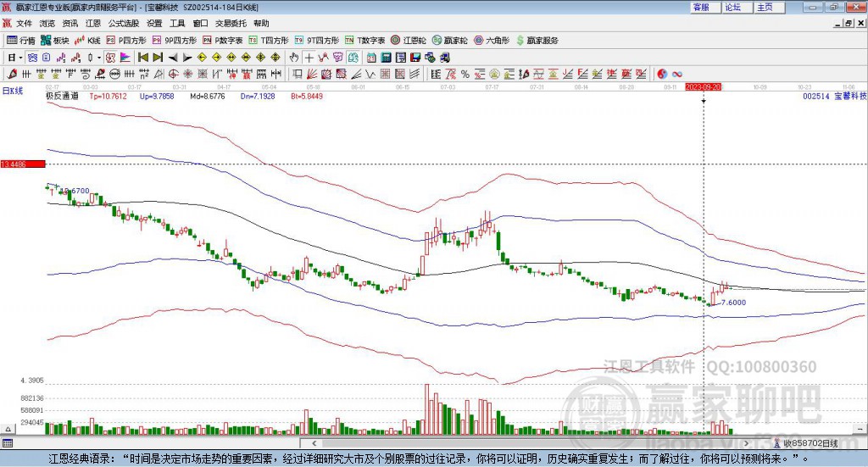Image resolution: width=868 pixels, height=467 pixels.
Task: Click the 主页 homepage button
Action: click(770, 7)
